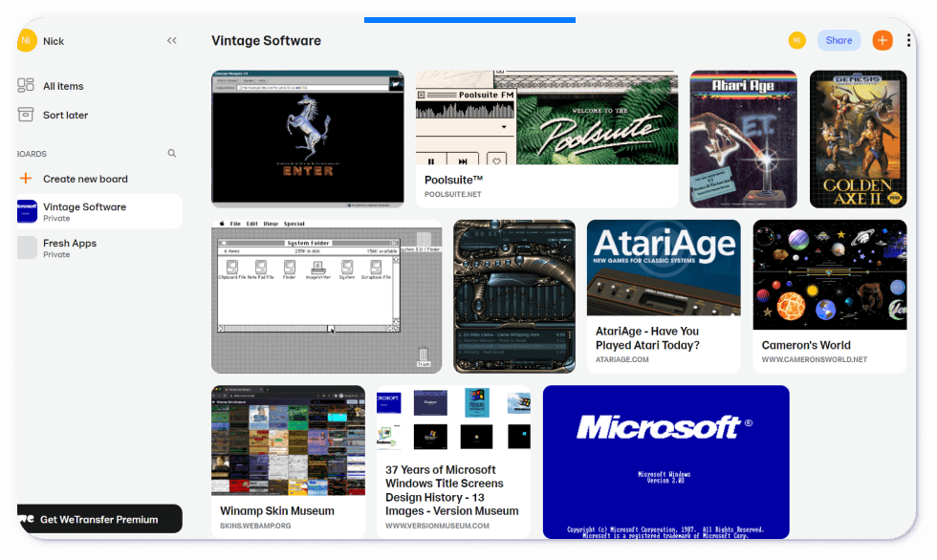Click the Winamp Skin Museum card title
The height and width of the screenshot is (560, 937).
[x=277, y=511]
